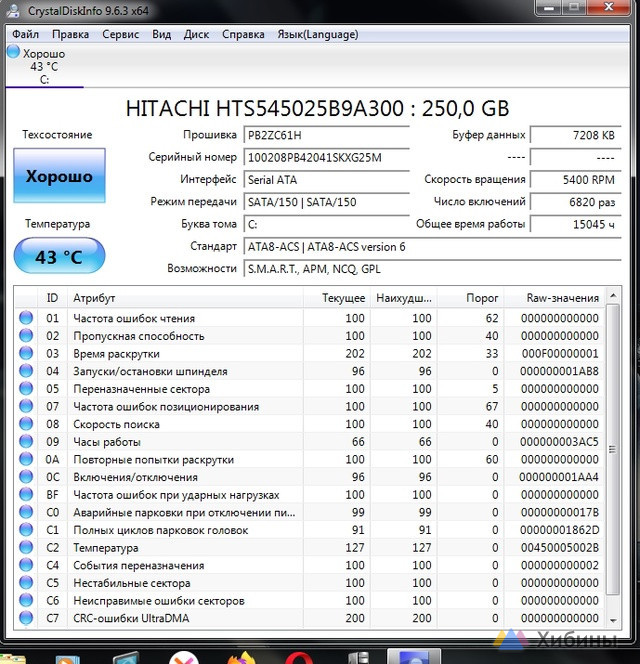This screenshot has height=664, width=640.
Task: Click the Атрибут column header
Action: coord(185,298)
